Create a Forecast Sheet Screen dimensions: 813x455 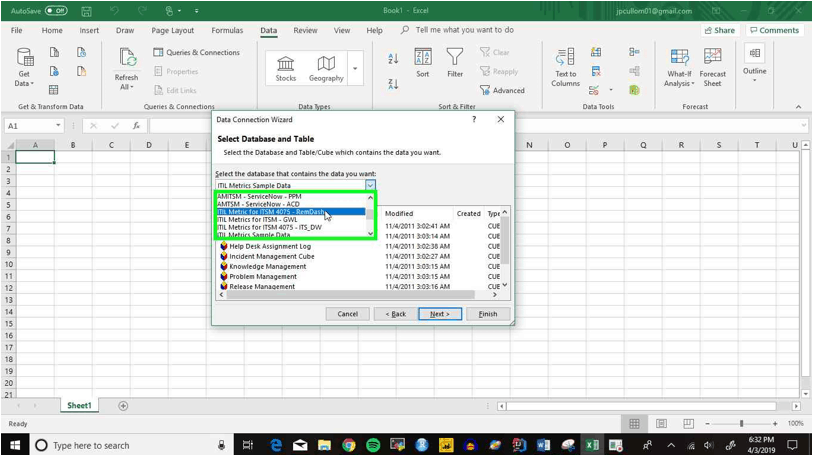[x=712, y=67]
